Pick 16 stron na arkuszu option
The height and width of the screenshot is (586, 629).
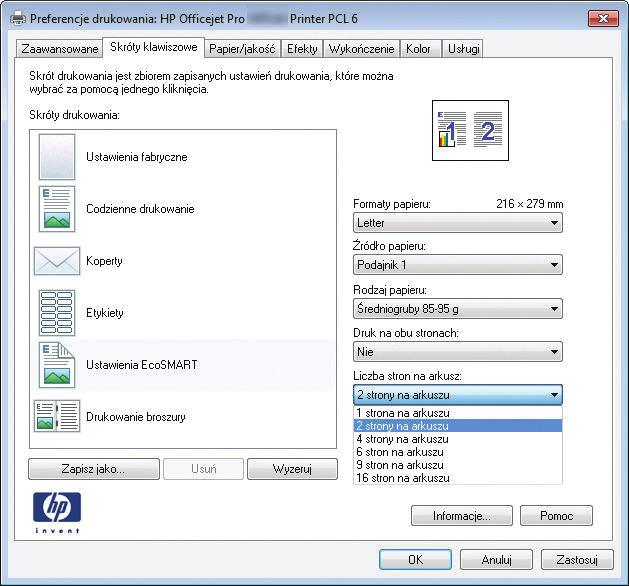click(458, 478)
